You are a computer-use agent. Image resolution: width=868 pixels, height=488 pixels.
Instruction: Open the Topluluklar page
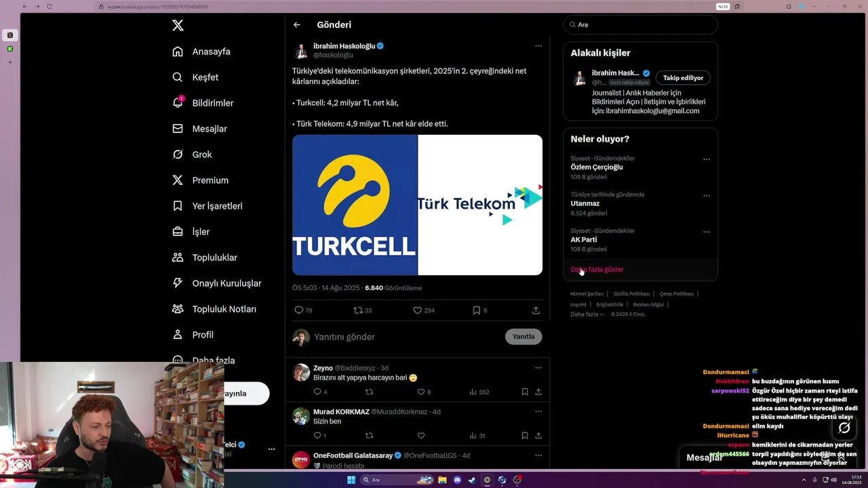[205, 258]
